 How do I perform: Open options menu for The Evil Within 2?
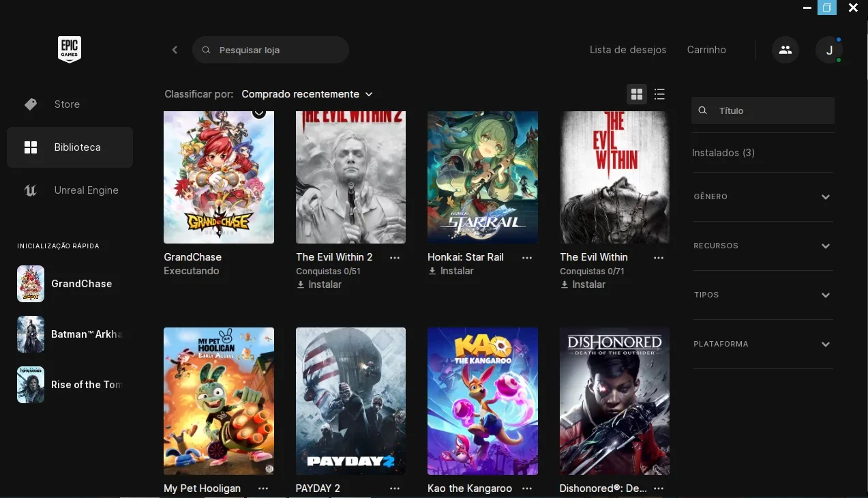[395, 258]
